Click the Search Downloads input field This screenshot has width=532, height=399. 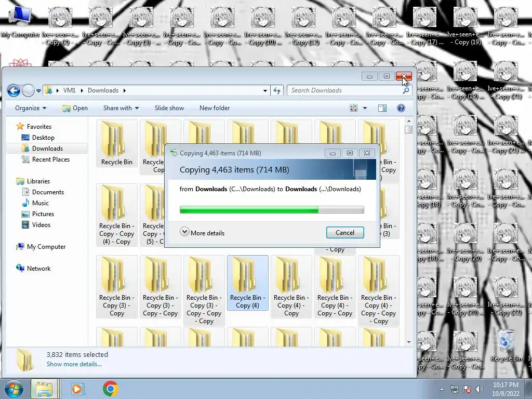coord(344,90)
